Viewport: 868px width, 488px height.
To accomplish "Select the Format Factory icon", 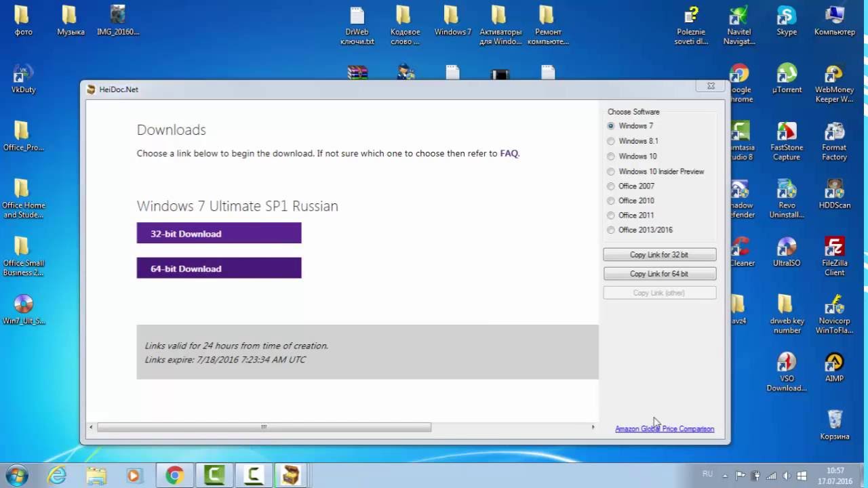I will tap(834, 141).
